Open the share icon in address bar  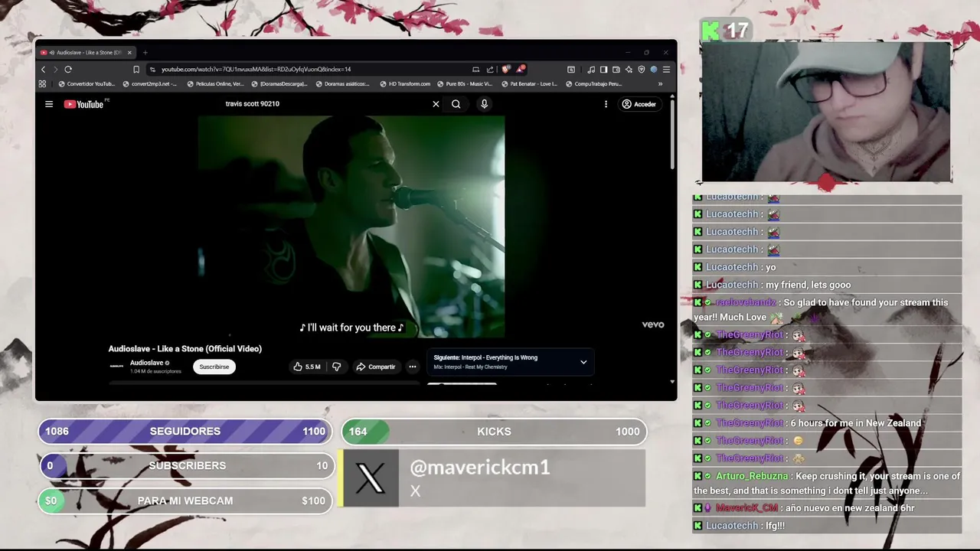[x=490, y=70]
